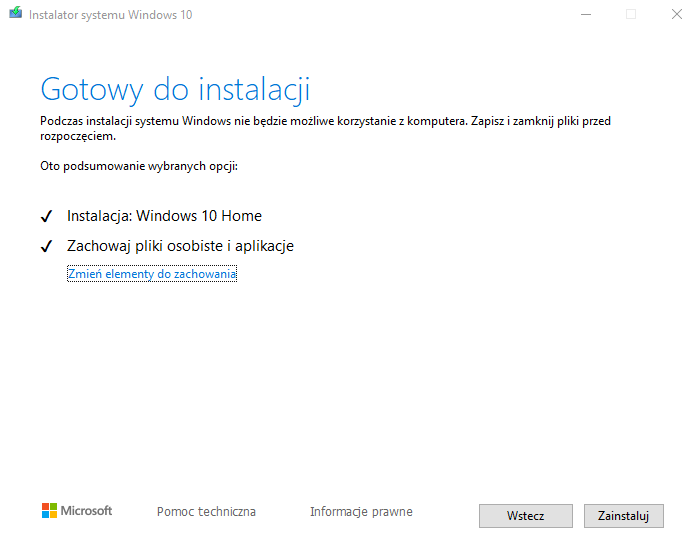
Task: Click the Instalator systemu Windows 10 title text
Action: click(111, 15)
